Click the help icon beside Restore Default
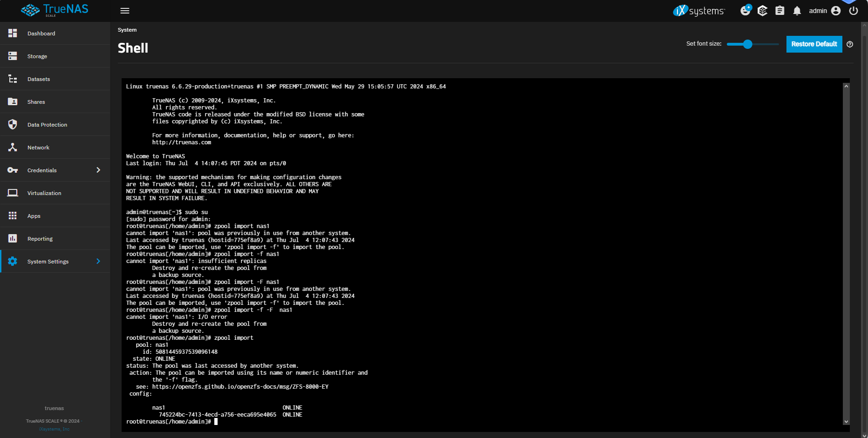 [850, 44]
